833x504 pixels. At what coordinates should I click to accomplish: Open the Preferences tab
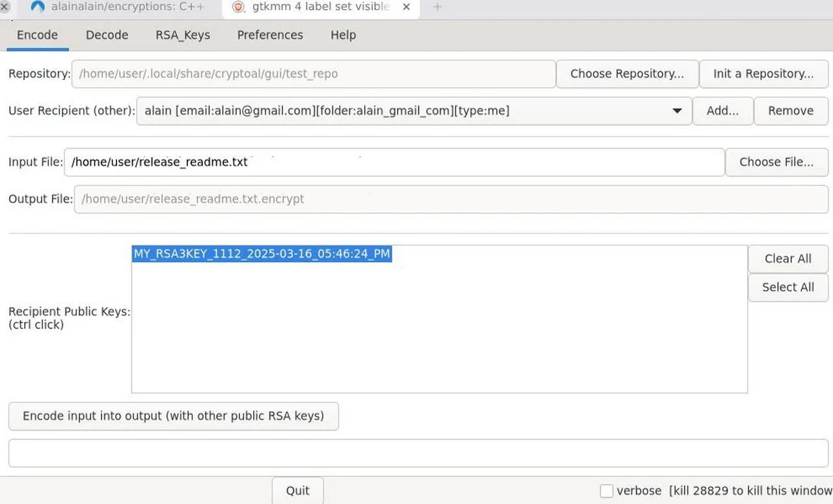point(270,35)
